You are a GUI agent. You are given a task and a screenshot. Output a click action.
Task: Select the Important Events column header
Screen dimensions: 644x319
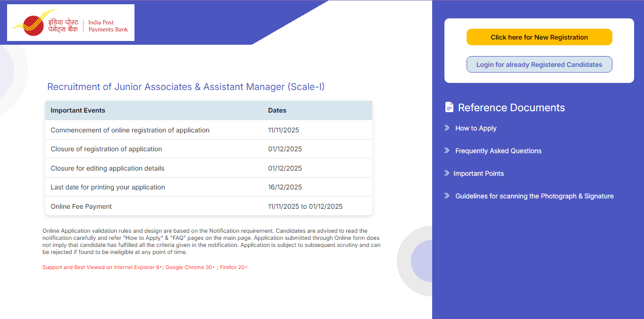[x=78, y=110]
